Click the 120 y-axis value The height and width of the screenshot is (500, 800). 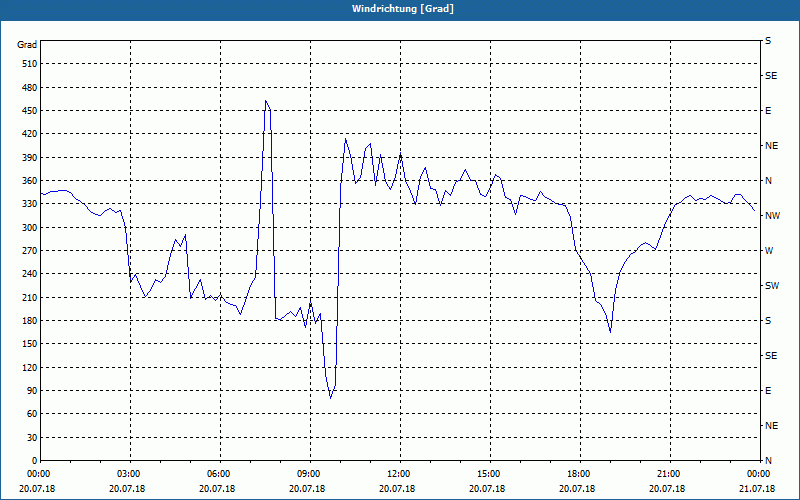coord(30,367)
